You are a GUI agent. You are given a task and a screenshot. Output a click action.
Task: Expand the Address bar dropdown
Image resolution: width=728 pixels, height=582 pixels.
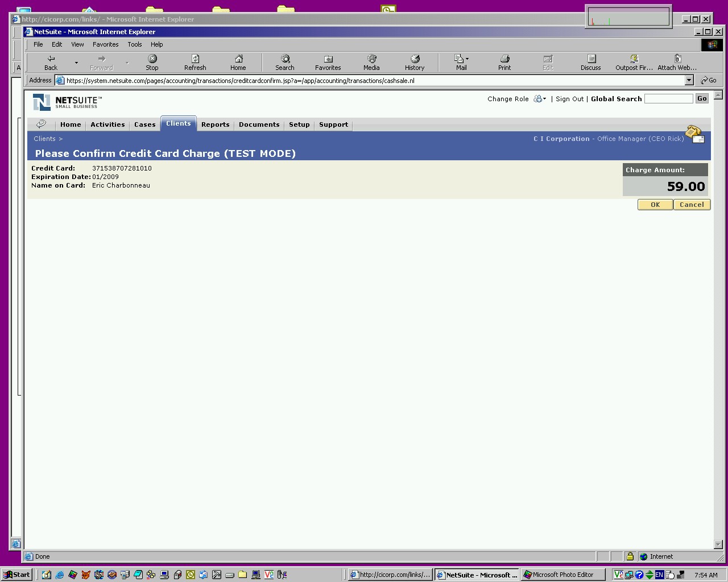tap(689, 81)
